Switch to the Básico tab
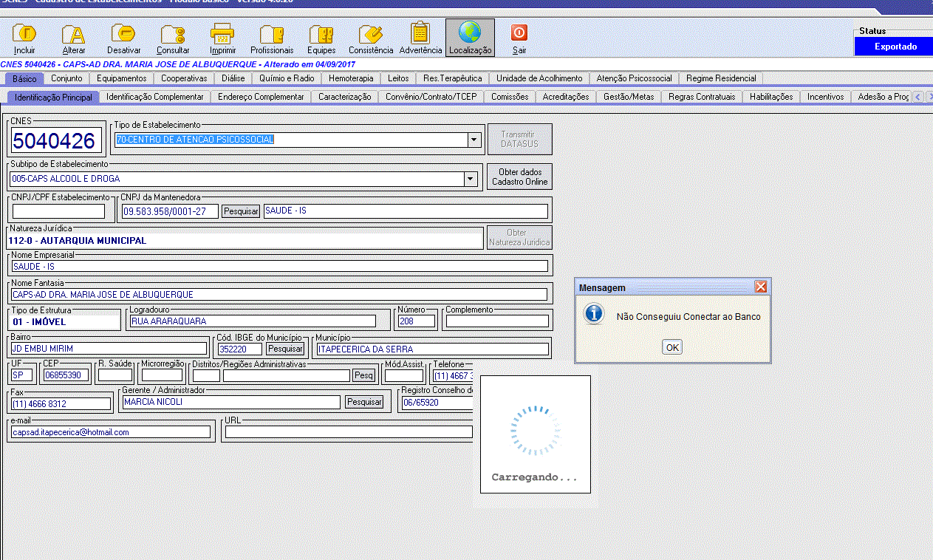Viewport: 933px width, 560px height. point(24,78)
